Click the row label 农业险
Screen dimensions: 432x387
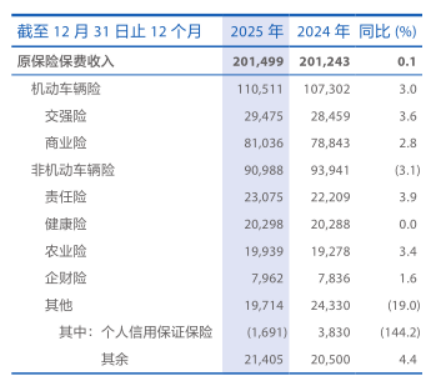(66, 251)
